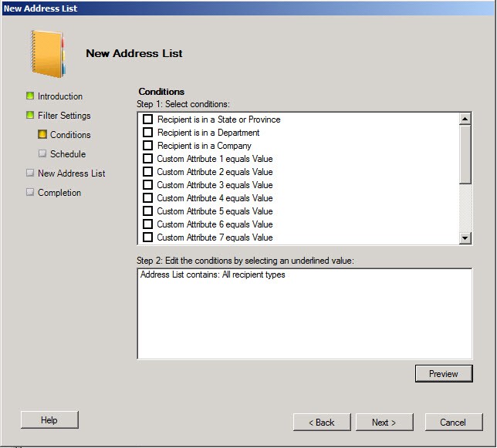This screenshot has height=448, width=497.
Task: Click the conditions list scroll down arrow
Action: pos(465,237)
